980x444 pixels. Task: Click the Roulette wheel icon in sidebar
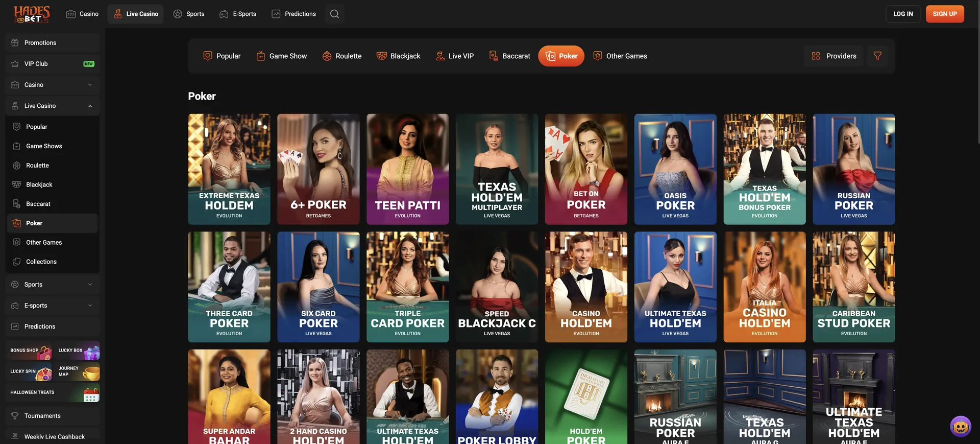coord(17,166)
